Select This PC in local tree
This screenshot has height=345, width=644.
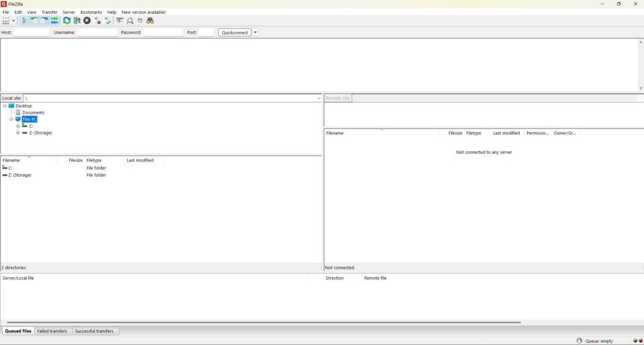click(30, 119)
